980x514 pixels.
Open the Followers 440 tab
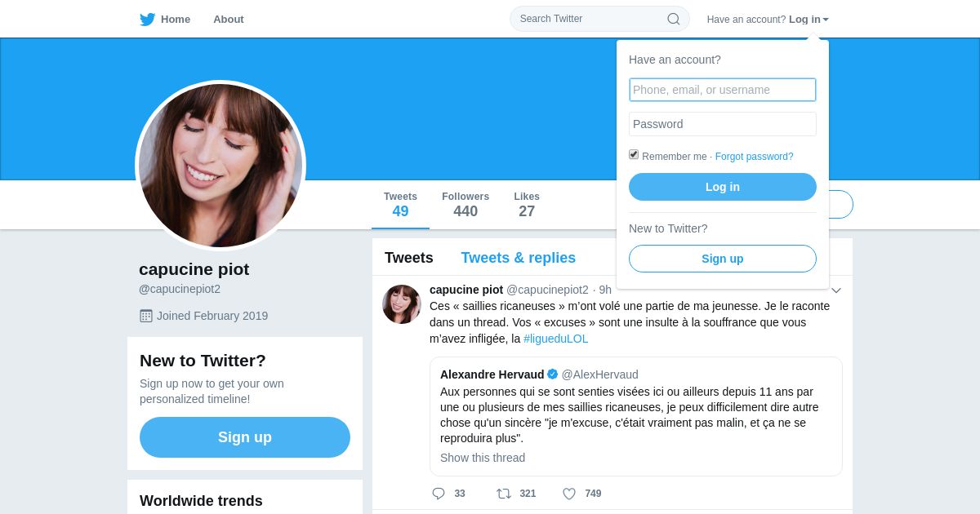tap(465, 205)
